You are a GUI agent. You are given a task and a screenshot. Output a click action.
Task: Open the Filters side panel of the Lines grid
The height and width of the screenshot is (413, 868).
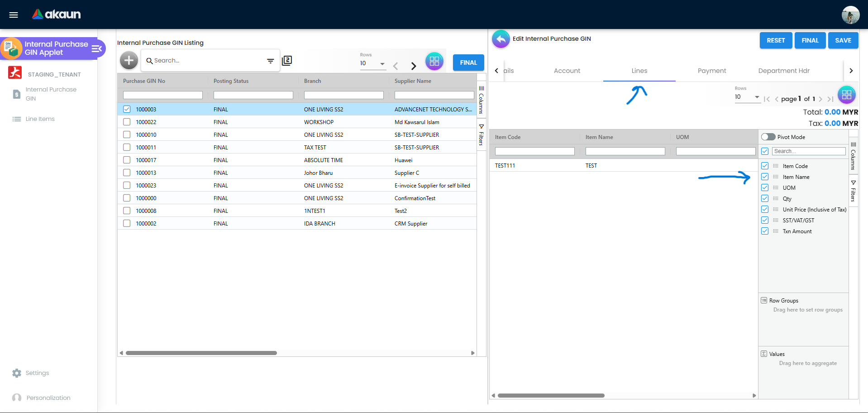(x=853, y=191)
